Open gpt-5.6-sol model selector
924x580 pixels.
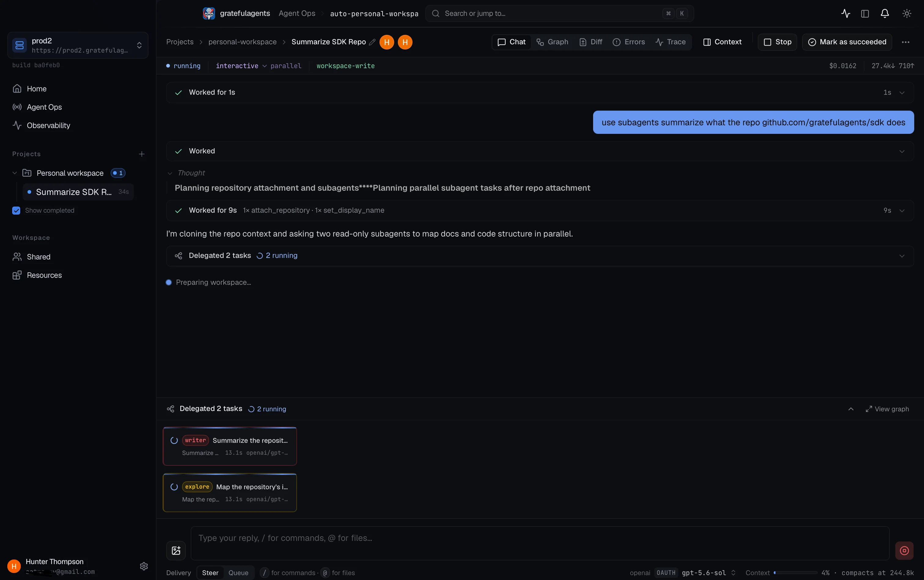click(x=709, y=573)
